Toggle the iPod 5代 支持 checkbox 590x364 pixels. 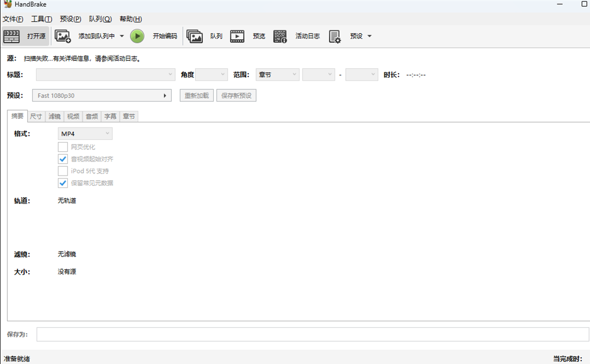coord(63,171)
